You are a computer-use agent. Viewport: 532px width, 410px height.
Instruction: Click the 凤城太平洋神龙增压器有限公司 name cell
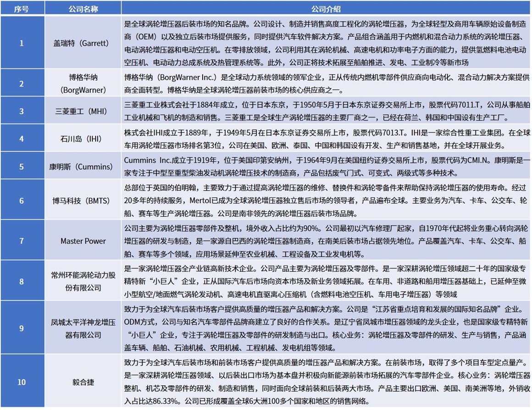click(83, 327)
